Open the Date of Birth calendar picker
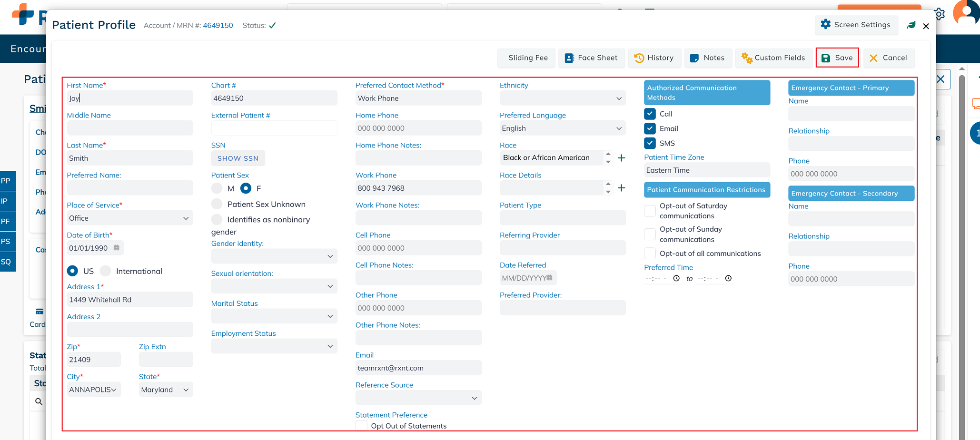Image resolution: width=980 pixels, height=440 pixels. tap(117, 248)
